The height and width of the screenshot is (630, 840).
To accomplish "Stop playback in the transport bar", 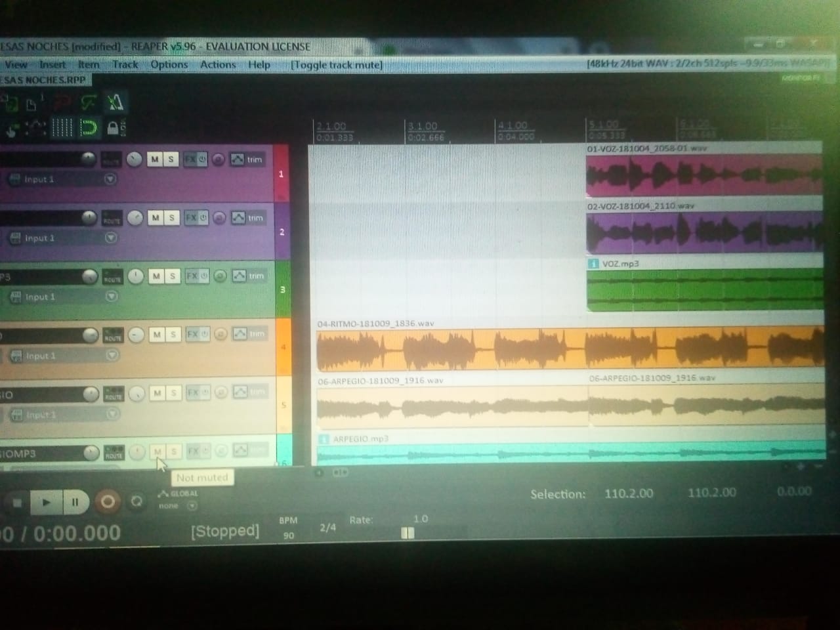I will tap(18, 503).
